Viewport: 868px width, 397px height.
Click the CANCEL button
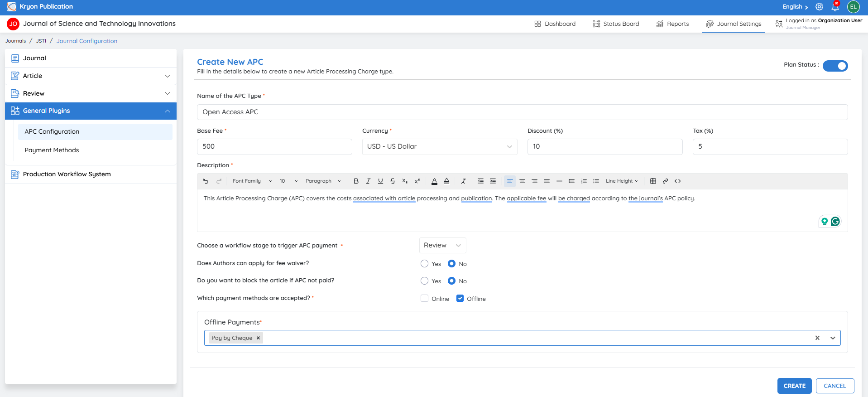click(834, 386)
